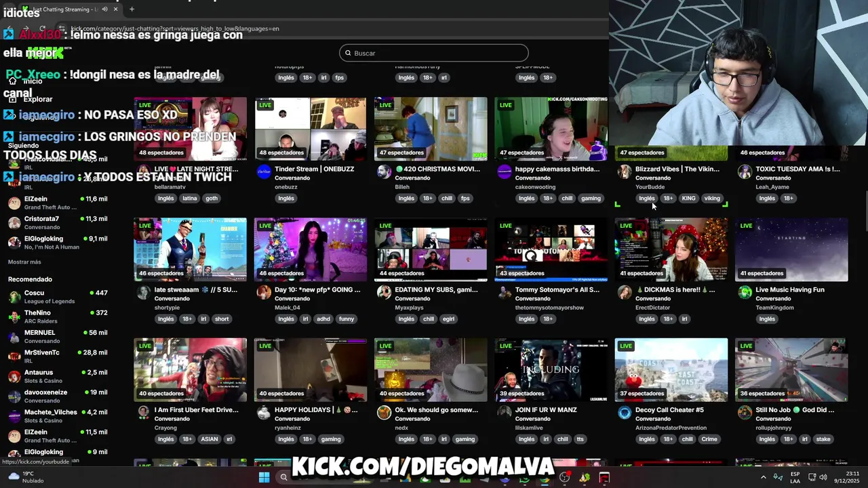
Task: Select the adhd tag under Malek_04
Action: 323,319
